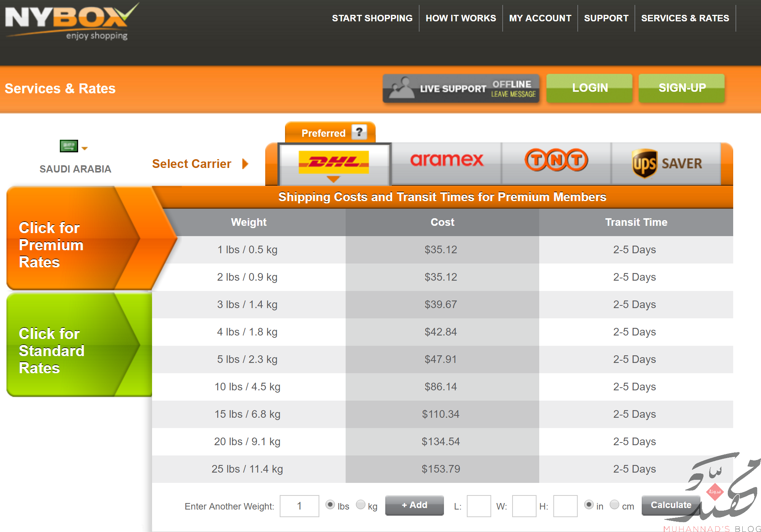Click the SIGN-UP button
This screenshot has height=532, width=761.
[682, 88]
